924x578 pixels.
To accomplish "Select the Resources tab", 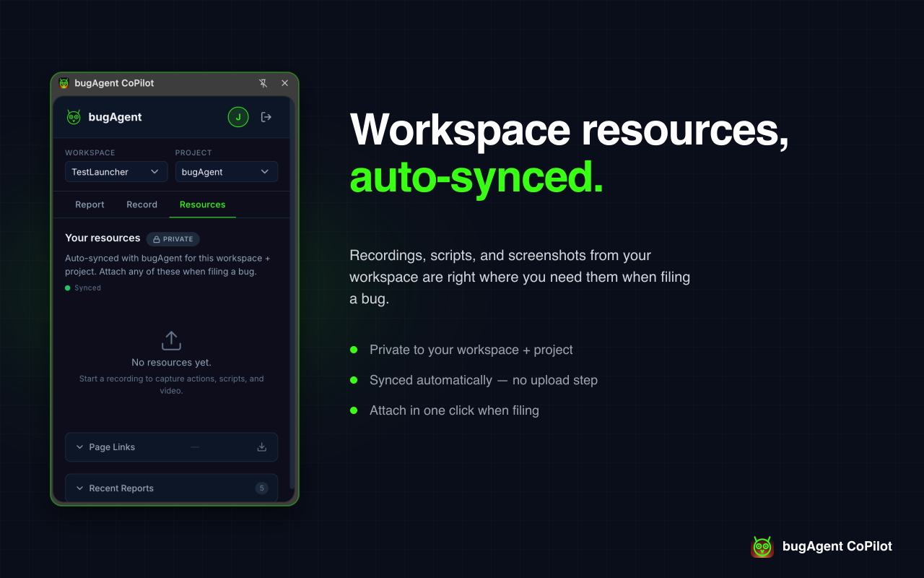I will 202,204.
